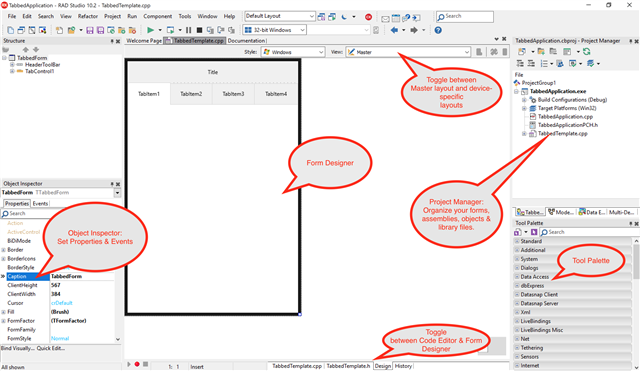Viewport: 640px width, 371px height.
Task: Click the purple Save file icon
Action: tap(90, 30)
